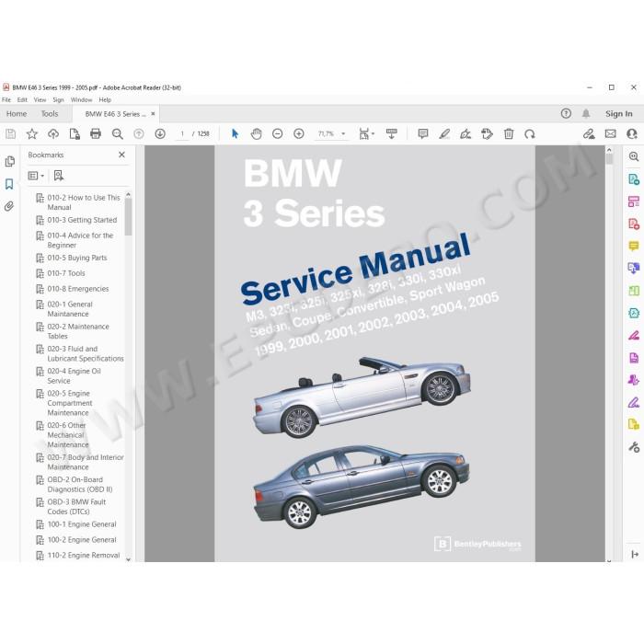Activate the Hand pan tool

click(257, 134)
